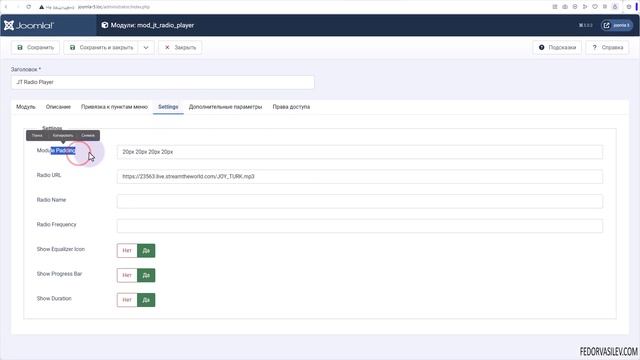Screen dimensions: 640x360
Task: Toggle the Подсказки inline help button
Action: point(557,47)
